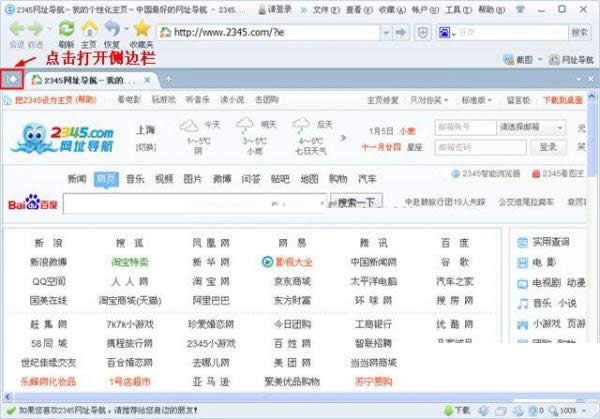The height and width of the screenshot is (419, 600).
Task: Open the 电影 film sidebar item
Action: [536, 262]
